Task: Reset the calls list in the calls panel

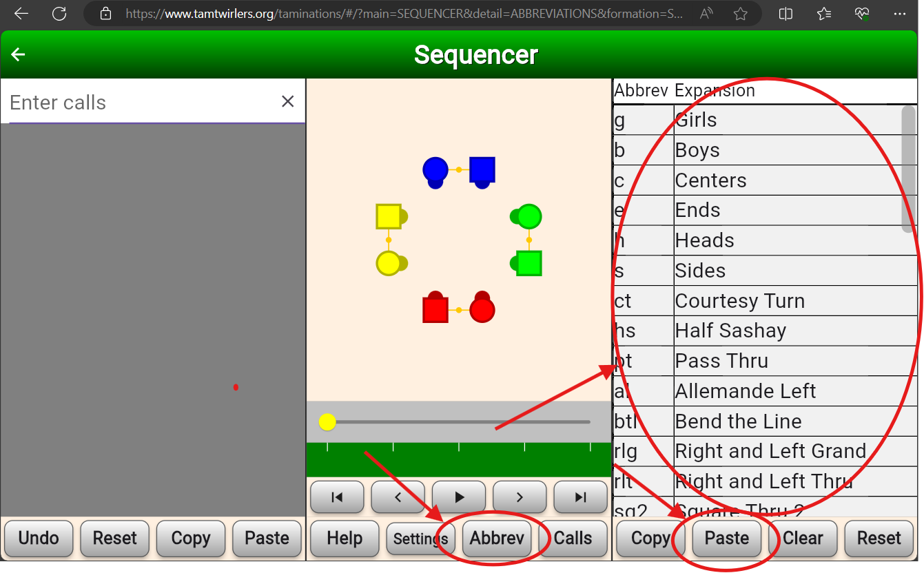Action: tap(115, 538)
